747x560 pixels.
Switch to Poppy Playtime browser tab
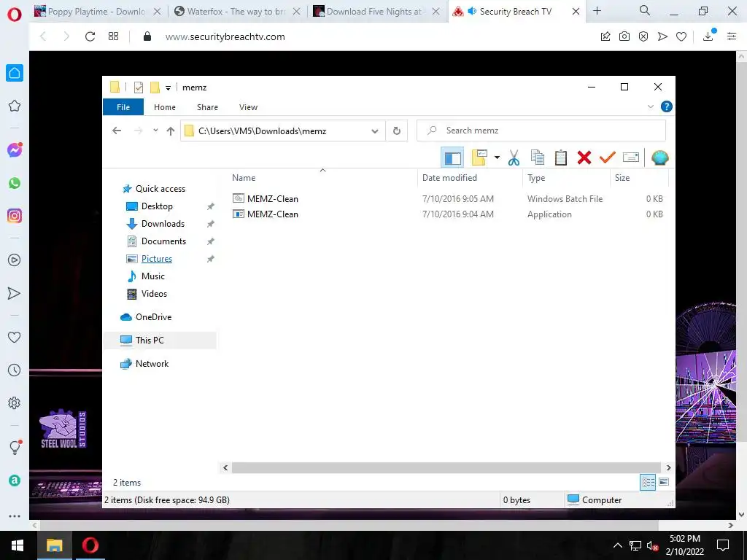coord(97,12)
